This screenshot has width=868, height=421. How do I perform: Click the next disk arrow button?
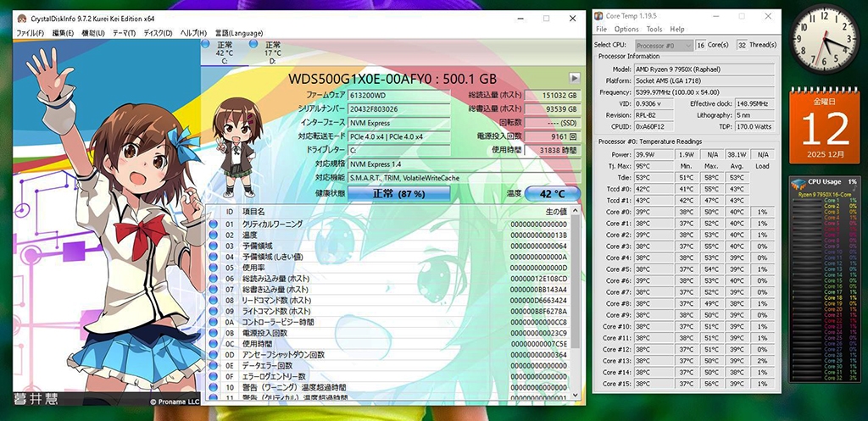click(x=575, y=78)
